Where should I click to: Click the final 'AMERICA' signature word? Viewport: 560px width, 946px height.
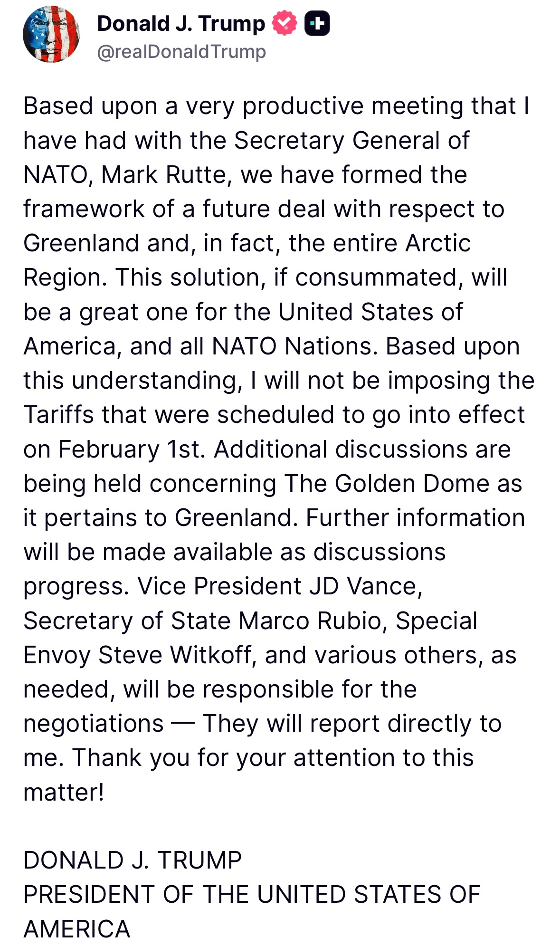click(x=77, y=929)
